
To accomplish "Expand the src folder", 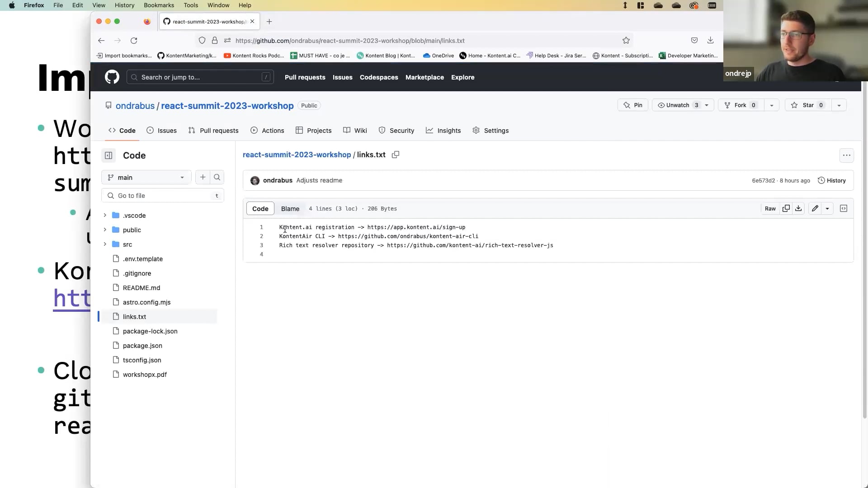I will pyautogui.click(x=105, y=244).
